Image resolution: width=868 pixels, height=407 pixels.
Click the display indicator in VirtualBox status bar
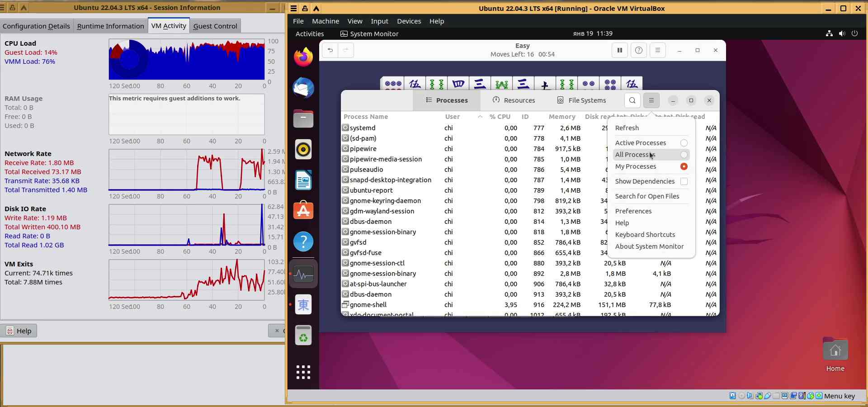(785, 396)
